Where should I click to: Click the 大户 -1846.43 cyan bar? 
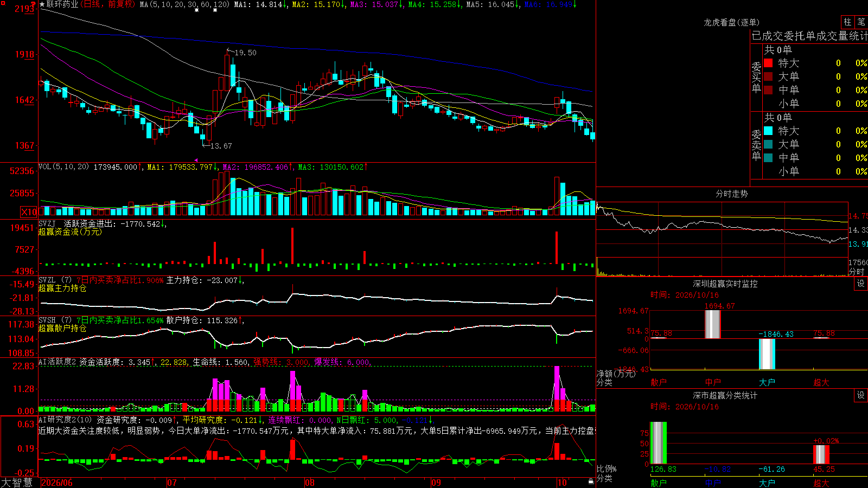pos(767,354)
